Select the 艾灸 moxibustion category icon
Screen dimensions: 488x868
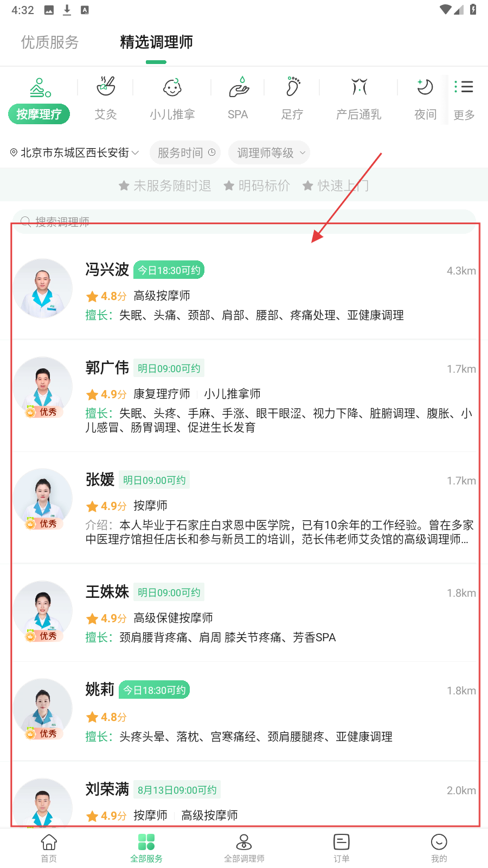pos(106,87)
